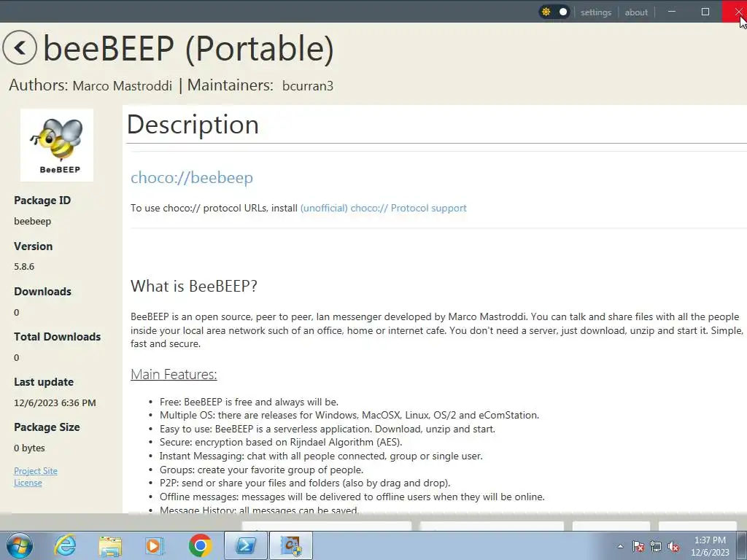This screenshot has height=560, width=747.
Task: Launch Google Chrome from the taskbar
Action: [x=200, y=545]
